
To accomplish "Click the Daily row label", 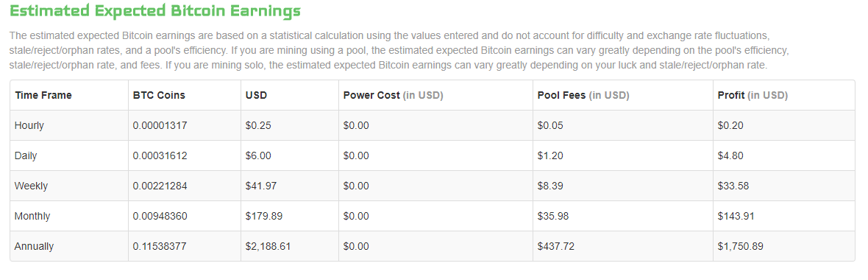I will [26, 155].
